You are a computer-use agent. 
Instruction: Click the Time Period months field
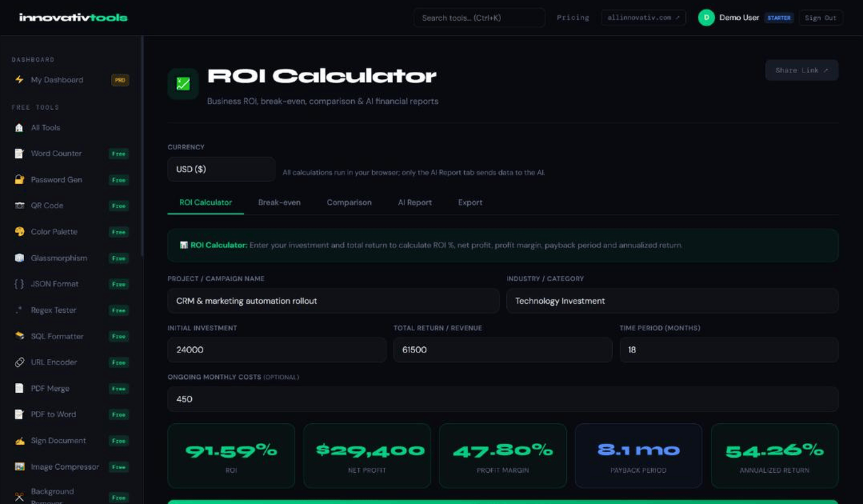[x=729, y=350]
